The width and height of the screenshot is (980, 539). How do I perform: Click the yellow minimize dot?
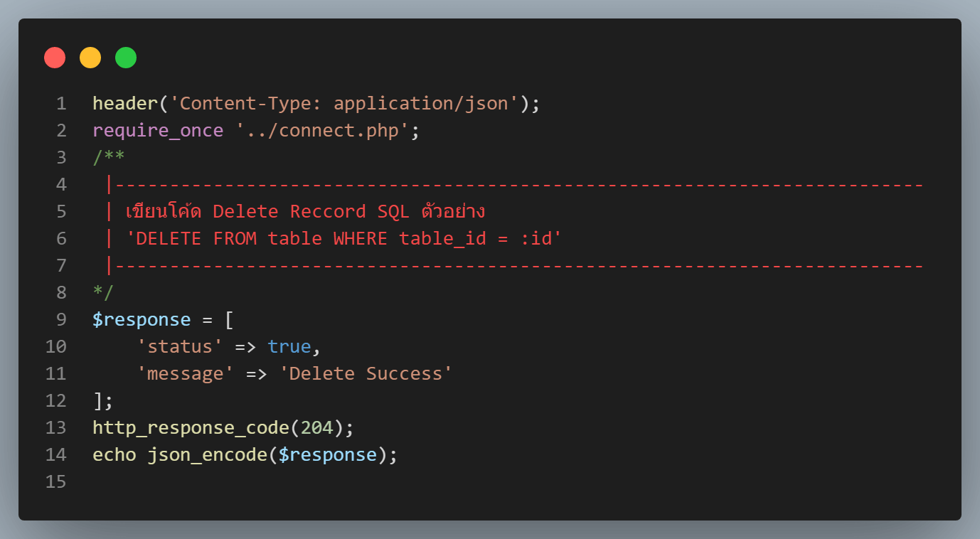pos(90,58)
